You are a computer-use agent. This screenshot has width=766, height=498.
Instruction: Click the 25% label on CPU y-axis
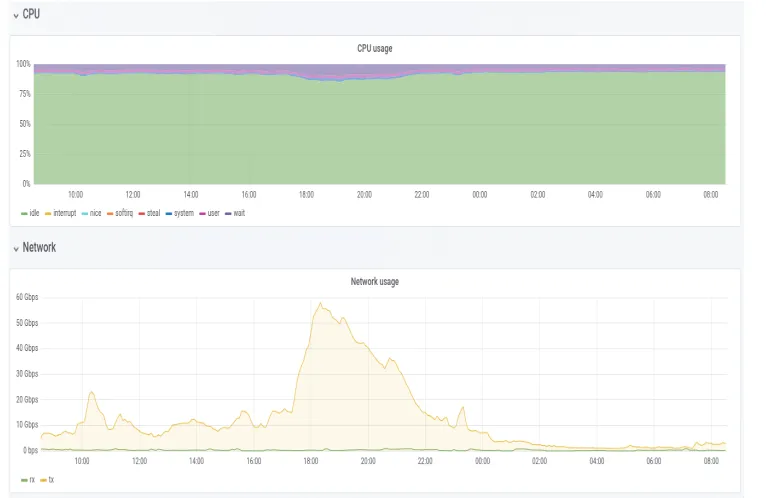[25, 154]
